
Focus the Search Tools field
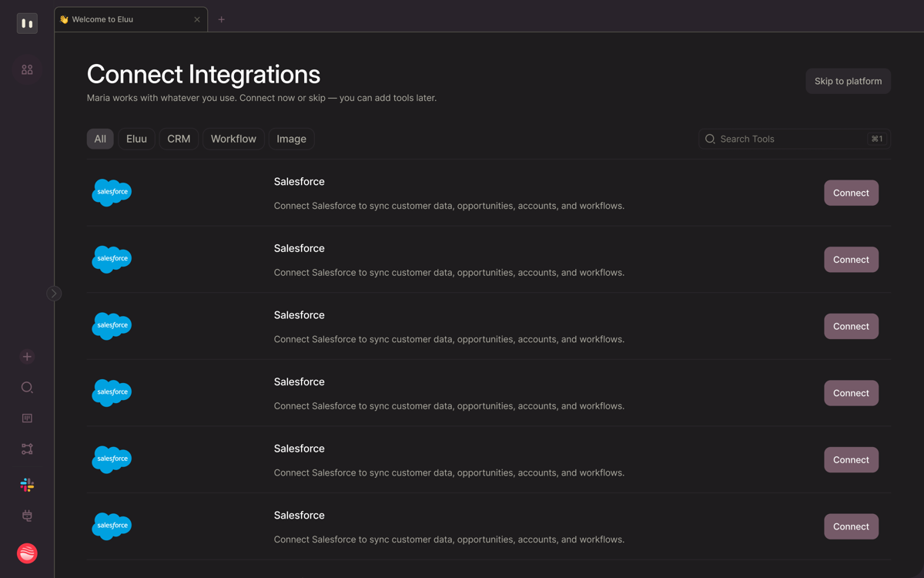tap(795, 139)
